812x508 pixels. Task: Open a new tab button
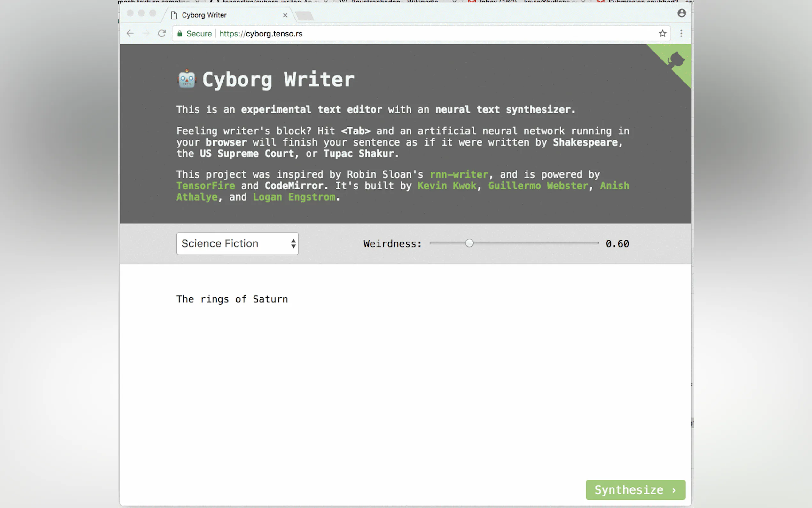305,15
